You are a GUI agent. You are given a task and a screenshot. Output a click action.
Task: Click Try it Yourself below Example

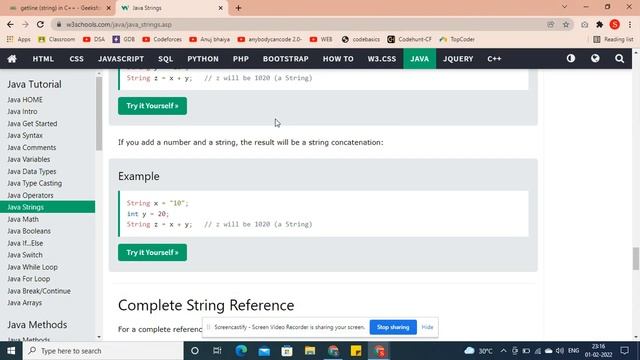point(152,252)
